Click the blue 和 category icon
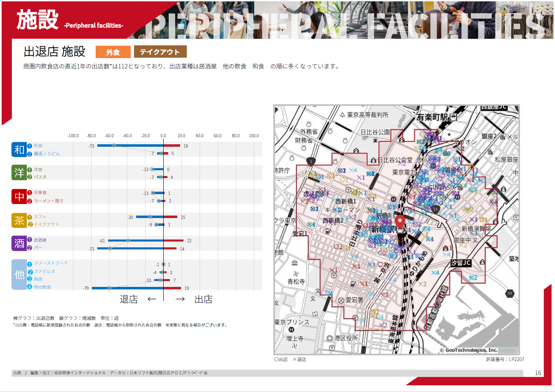The width and height of the screenshot is (555, 392). coord(19,150)
